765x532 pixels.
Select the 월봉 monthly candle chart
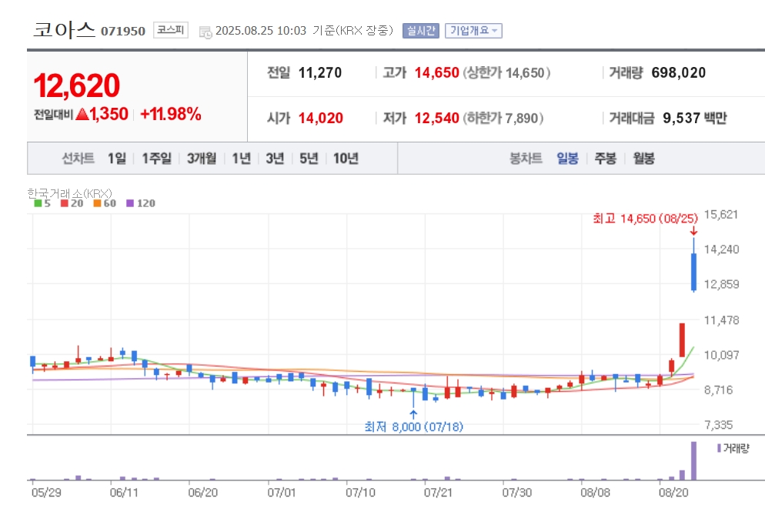(x=643, y=158)
